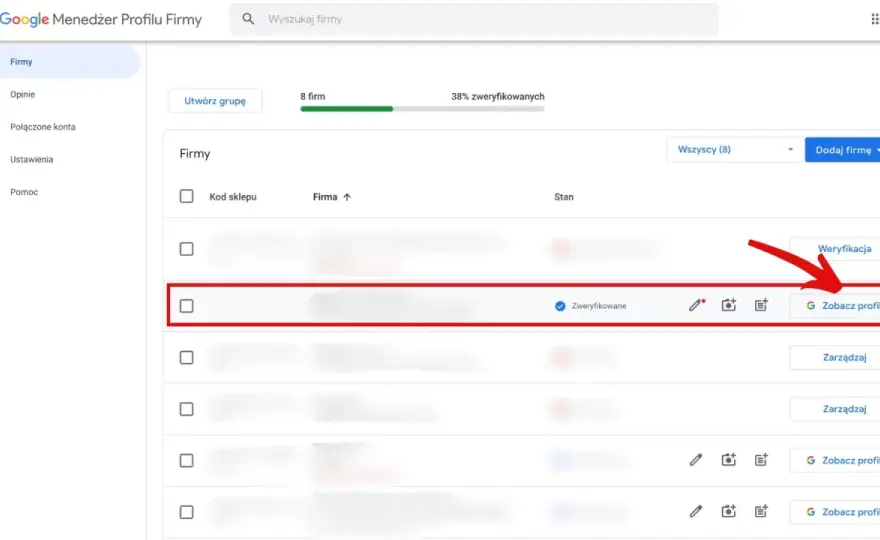This screenshot has width=880, height=540.
Task: Click the Zweryfikowane status label
Action: 599,306
